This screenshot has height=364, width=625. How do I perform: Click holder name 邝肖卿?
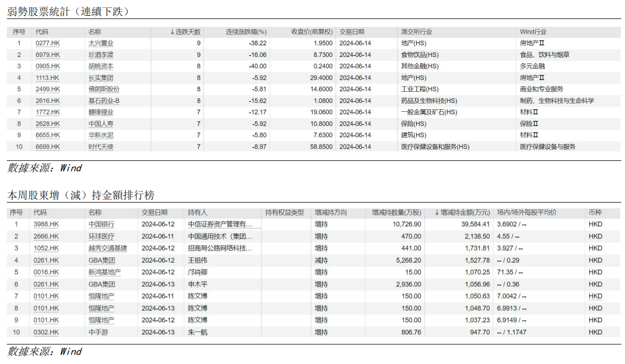click(197, 272)
